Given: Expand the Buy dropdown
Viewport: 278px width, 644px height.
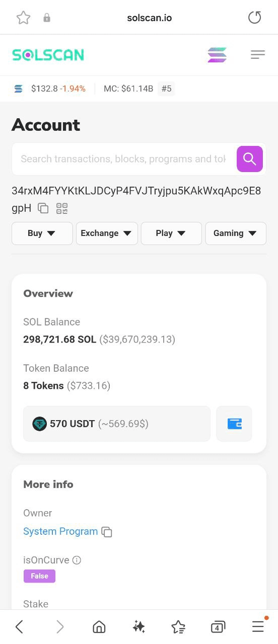Looking at the screenshot, I should (x=42, y=233).
